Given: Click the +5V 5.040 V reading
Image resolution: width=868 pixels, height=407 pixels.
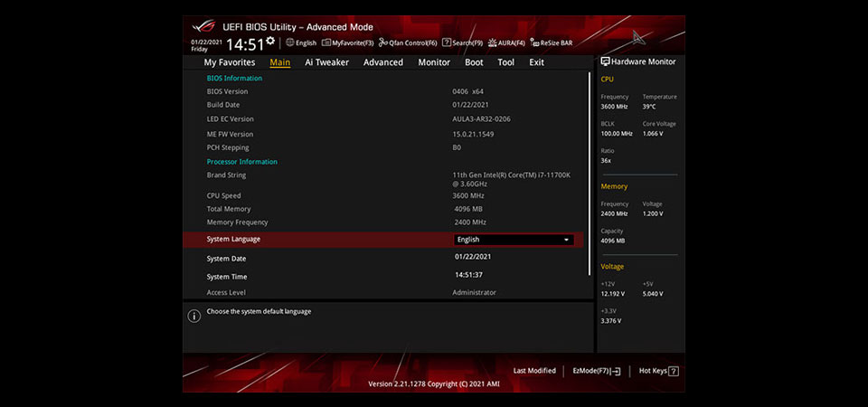Looking at the screenshot, I should (653, 294).
